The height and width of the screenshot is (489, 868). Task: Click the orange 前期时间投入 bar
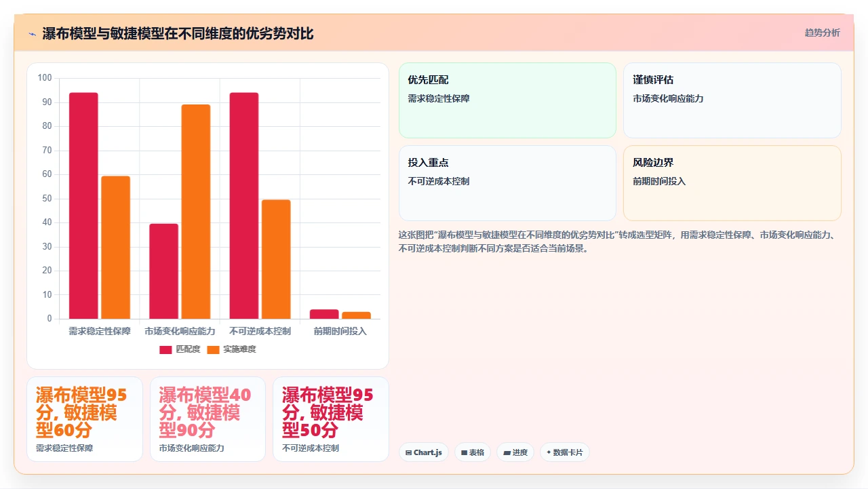click(x=356, y=315)
